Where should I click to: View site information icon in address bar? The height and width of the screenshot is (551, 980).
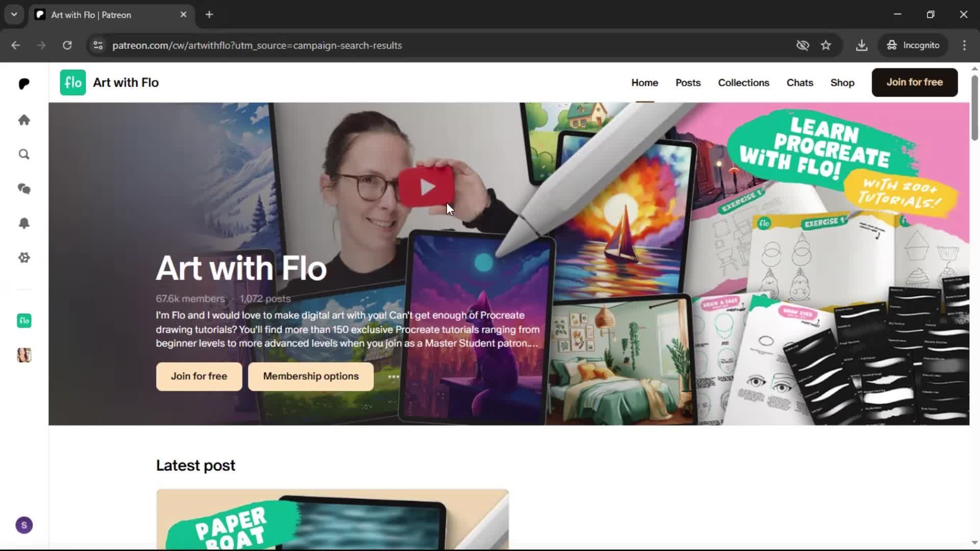pyautogui.click(x=98, y=45)
